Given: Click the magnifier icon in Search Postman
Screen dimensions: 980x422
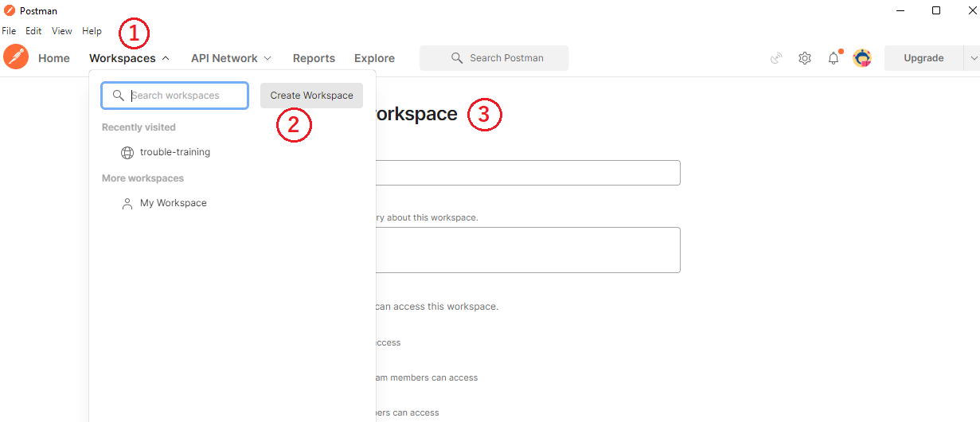Looking at the screenshot, I should click(457, 58).
